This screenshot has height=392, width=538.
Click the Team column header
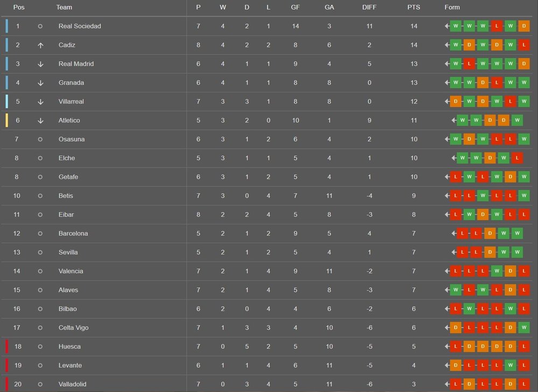(64, 7)
